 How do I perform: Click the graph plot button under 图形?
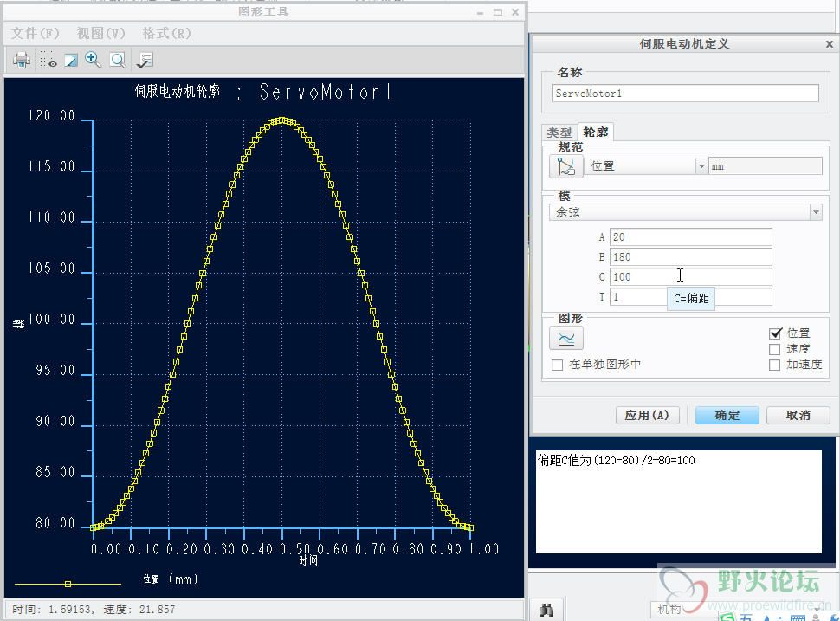pos(566,338)
